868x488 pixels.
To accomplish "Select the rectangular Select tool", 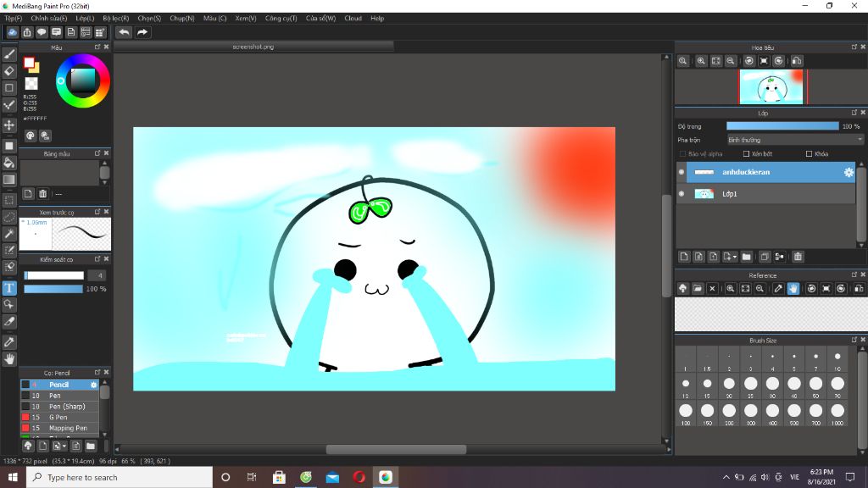I will [x=8, y=200].
